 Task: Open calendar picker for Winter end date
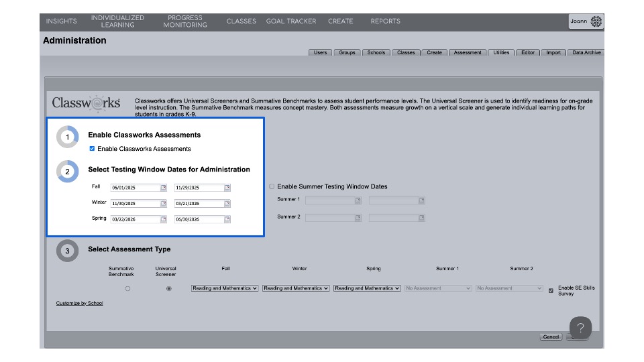pyautogui.click(x=227, y=204)
